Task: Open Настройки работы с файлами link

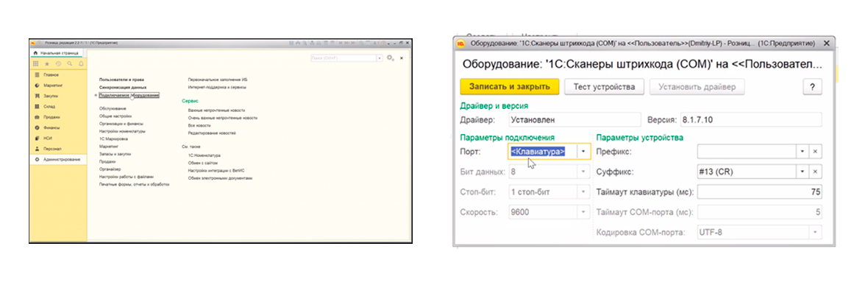Action: [x=127, y=177]
